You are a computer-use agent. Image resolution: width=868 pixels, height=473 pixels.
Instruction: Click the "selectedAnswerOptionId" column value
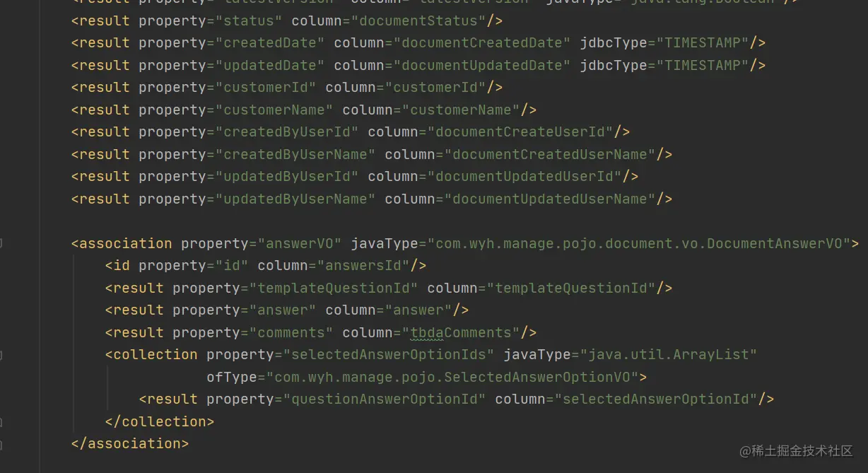(656, 399)
